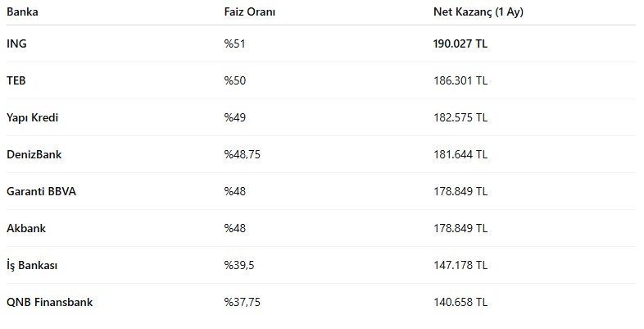
Task: Select the ING bank name
Action: (x=16, y=43)
